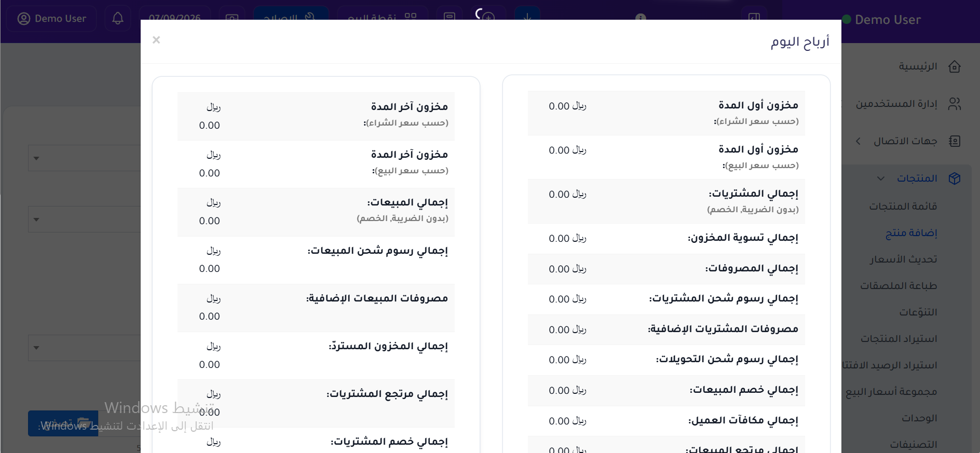This screenshot has height=453, width=980.
Task: Open تحديث الأسعار page
Action: (904, 259)
